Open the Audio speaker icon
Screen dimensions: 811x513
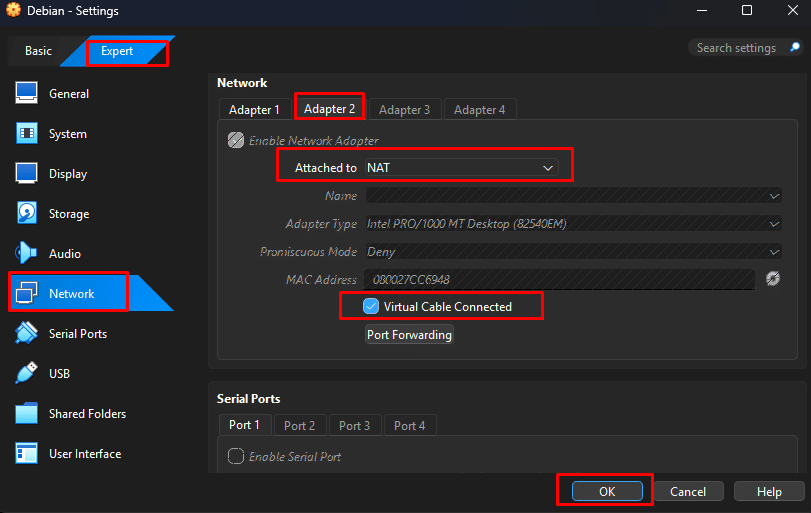pyautogui.click(x=26, y=253)
